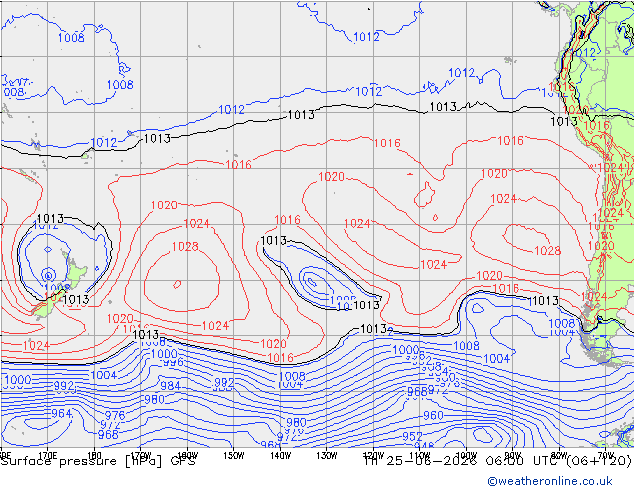This screenshot has height=490, width=634.
Task: Click the '130W' longitude label
Action: 327,456
